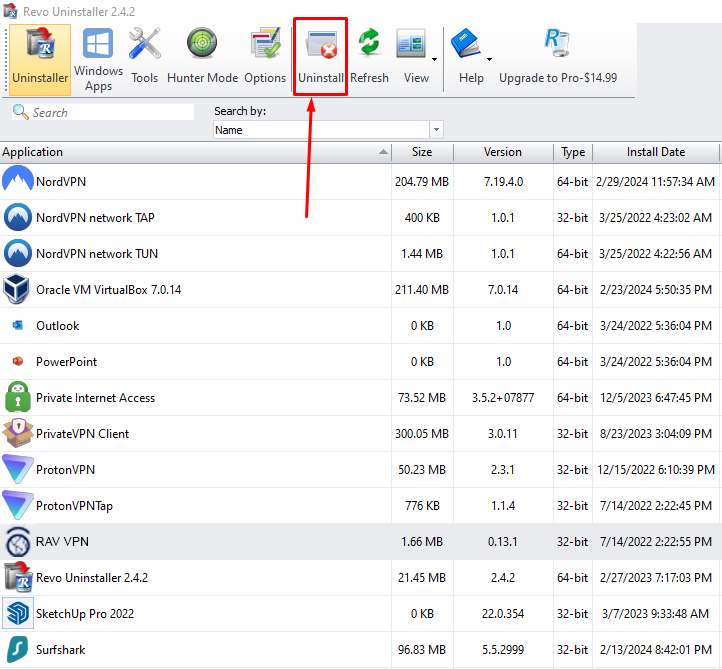This screenshot has height=669, width=722.
Task: Sort by Install Date column header
Action: pyautogui.click(x=656, y=152)
